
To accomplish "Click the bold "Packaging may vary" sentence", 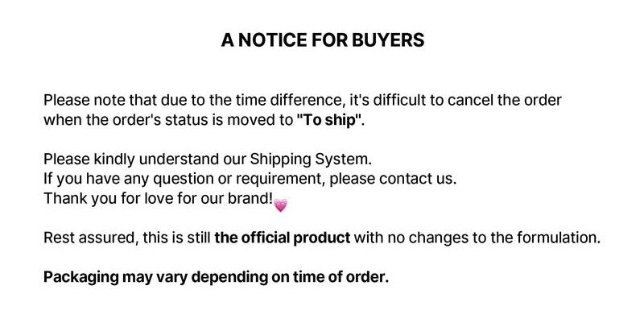I will [216, 277].
